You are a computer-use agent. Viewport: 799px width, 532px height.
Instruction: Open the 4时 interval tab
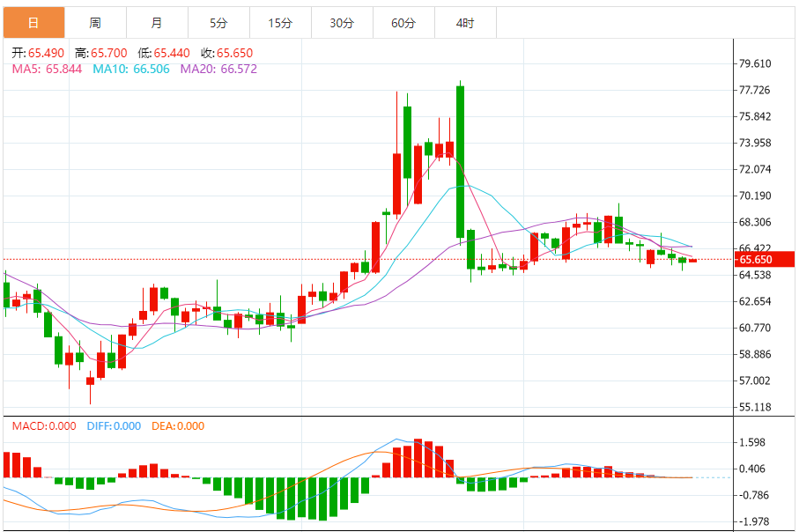[x=465, y=23]
